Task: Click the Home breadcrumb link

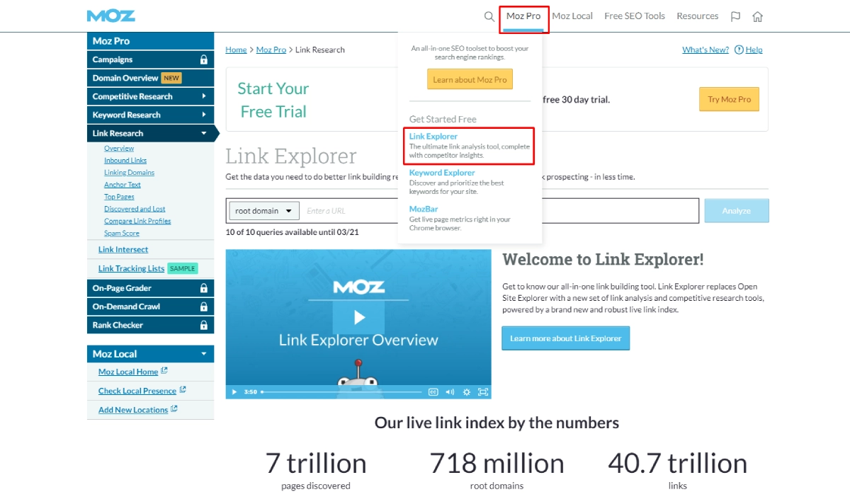Action: 236,50
